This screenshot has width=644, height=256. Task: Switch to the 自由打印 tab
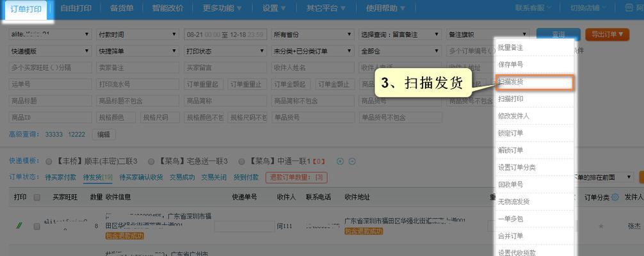click(76, 8)
